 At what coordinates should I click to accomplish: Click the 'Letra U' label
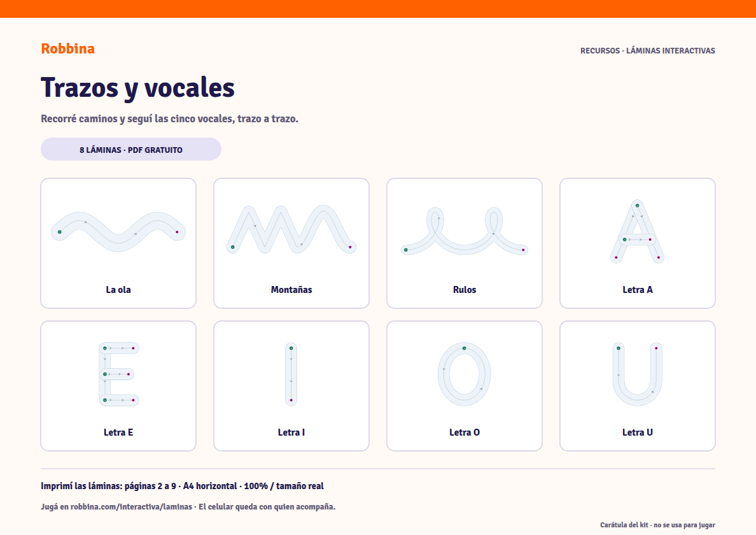click(x=638, y=432)
